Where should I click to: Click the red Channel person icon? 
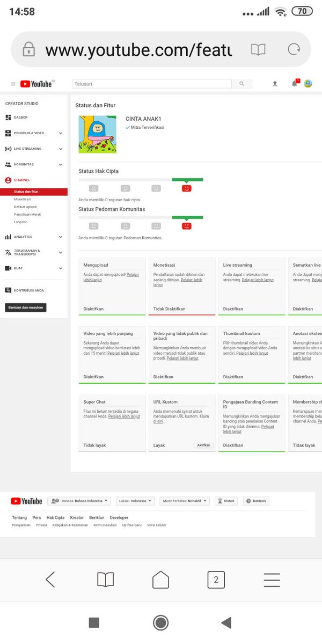[x=8, y=180]
